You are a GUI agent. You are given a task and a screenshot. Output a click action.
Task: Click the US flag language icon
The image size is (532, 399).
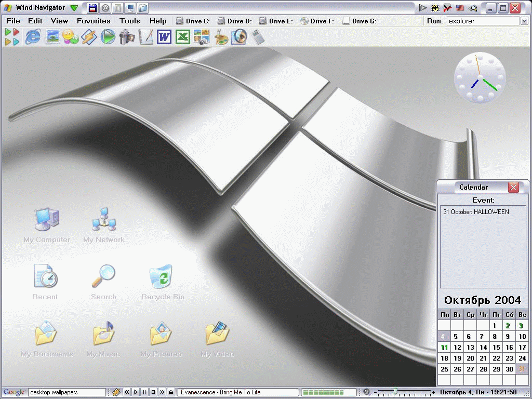[460, 7]
